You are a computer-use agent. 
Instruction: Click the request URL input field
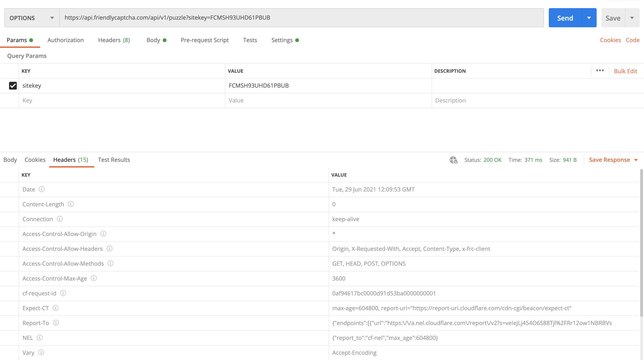(x=301, y=18)
